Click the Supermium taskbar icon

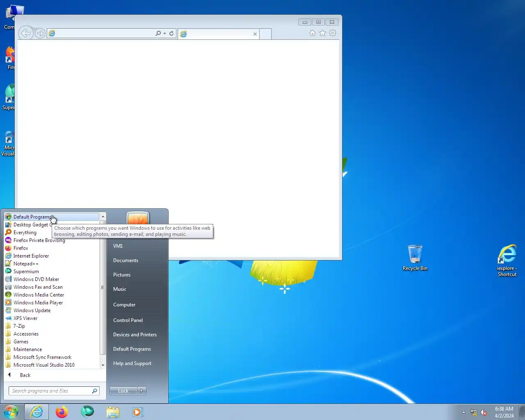[87, 412]
